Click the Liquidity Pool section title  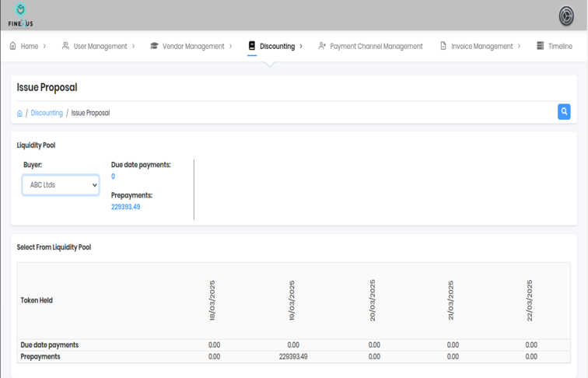tap(36, 145)
